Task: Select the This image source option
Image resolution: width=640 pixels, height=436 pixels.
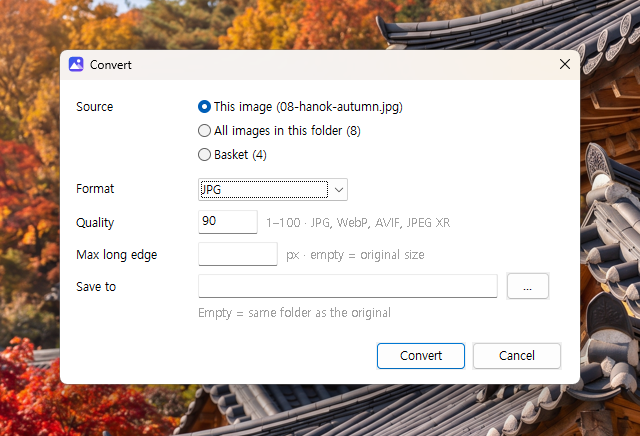Action: 300,107
